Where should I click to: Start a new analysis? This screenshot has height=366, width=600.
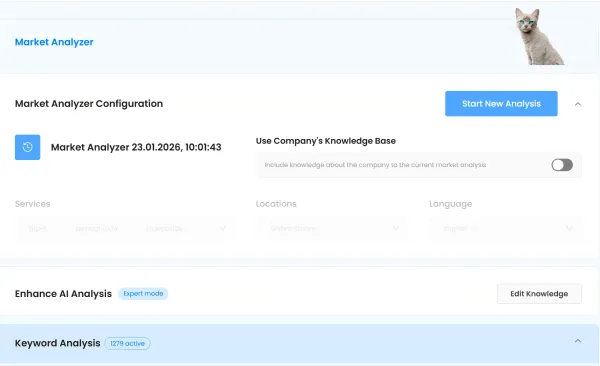tap(501, 104)
